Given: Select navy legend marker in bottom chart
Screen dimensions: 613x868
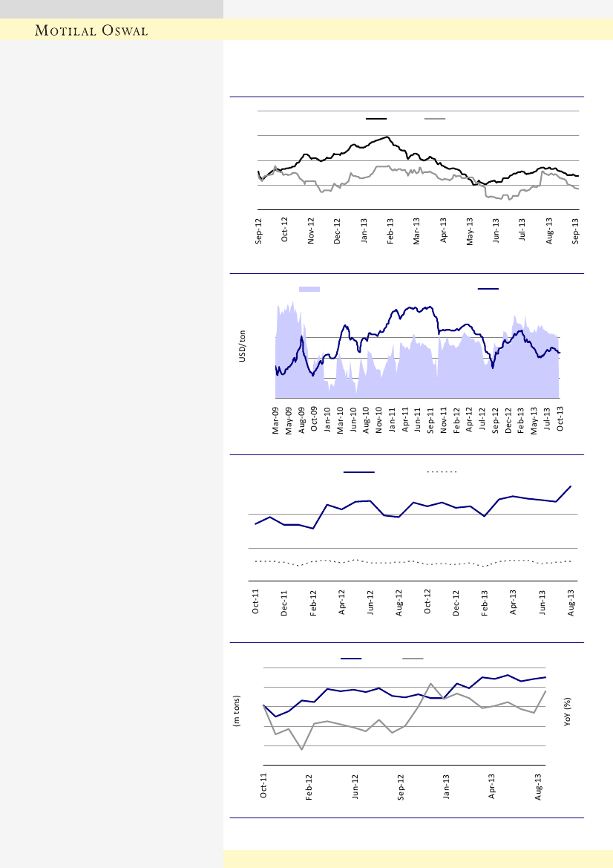Looking at the screenshot, I should click(x=351, y=658).
